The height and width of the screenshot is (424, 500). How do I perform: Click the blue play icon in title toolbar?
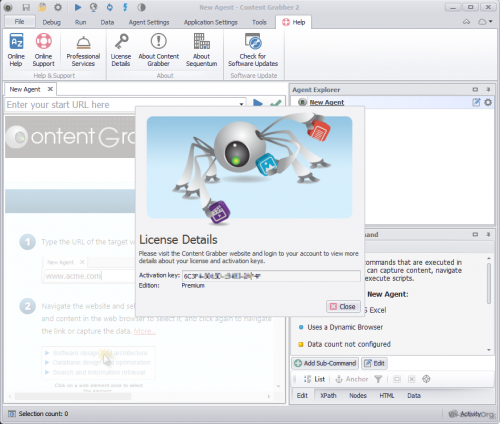tap(78, 7)
